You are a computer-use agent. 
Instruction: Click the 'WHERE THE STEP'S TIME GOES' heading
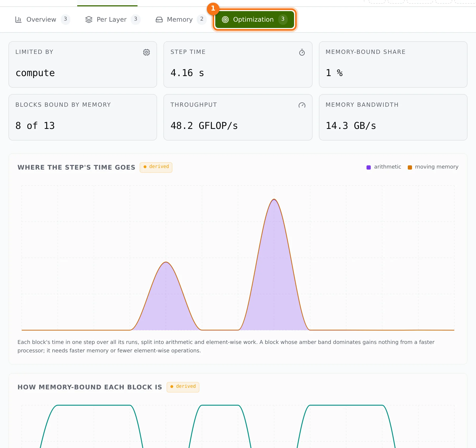[76, 167]
